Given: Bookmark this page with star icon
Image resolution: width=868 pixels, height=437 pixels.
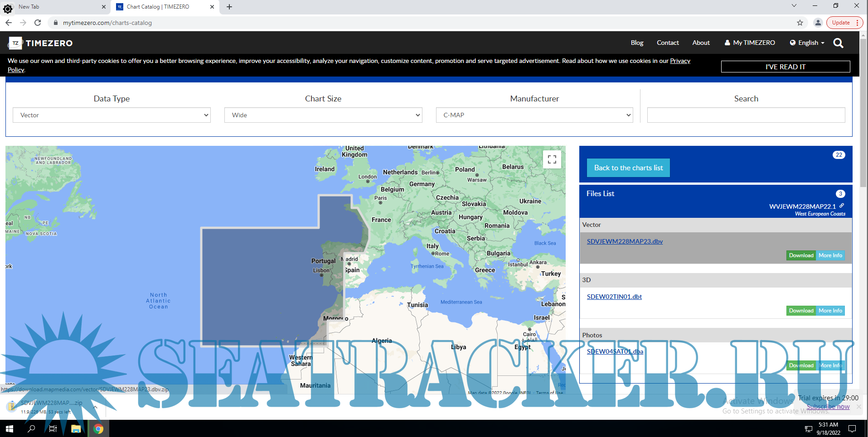Looking at the screenshot, I should pos(800,23).
